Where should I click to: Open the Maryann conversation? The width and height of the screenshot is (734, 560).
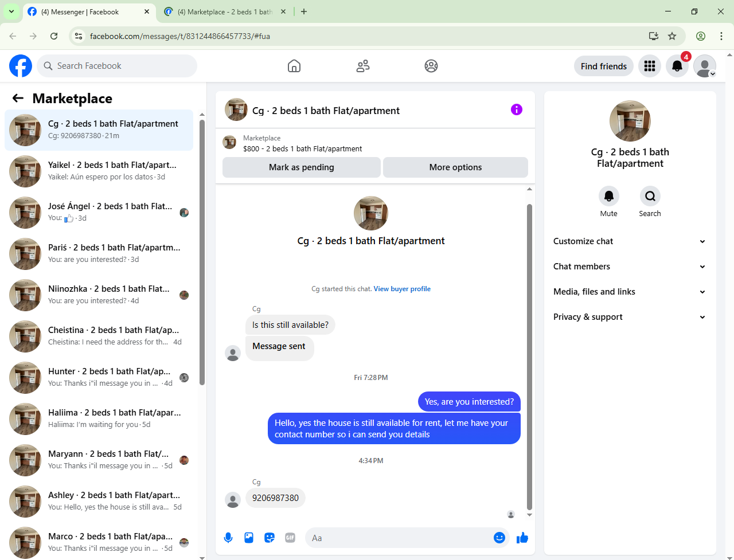pyautogui.click(x=99, y=460)
